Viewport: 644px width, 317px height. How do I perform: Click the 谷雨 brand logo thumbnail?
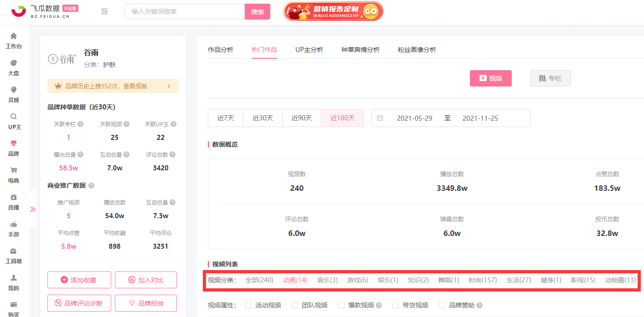(x=62, y=59)
